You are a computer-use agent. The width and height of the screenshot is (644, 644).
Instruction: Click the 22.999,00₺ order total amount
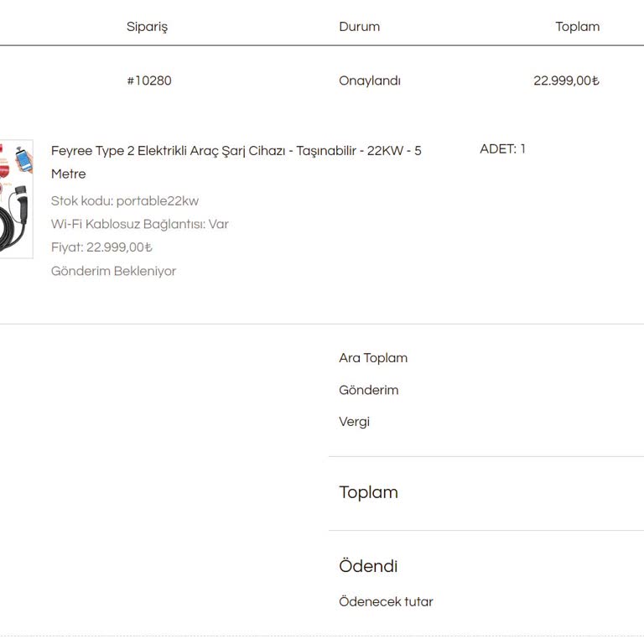point(566,81)
